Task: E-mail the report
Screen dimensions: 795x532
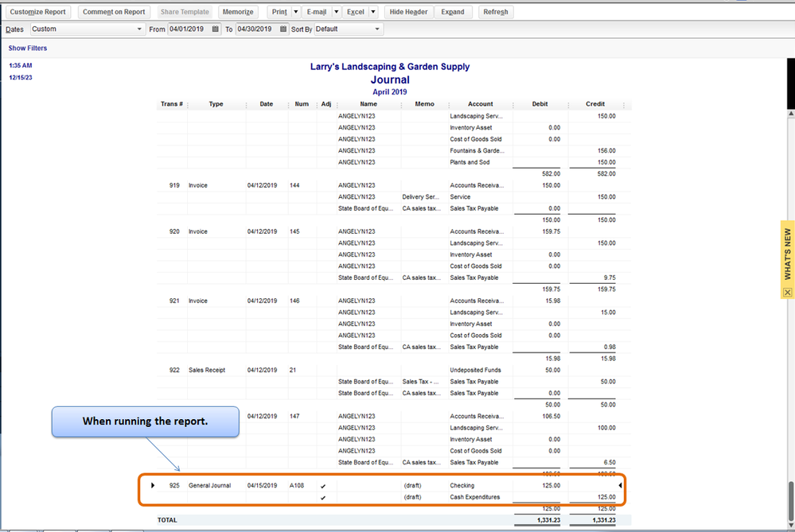Action: coord(317,12)
